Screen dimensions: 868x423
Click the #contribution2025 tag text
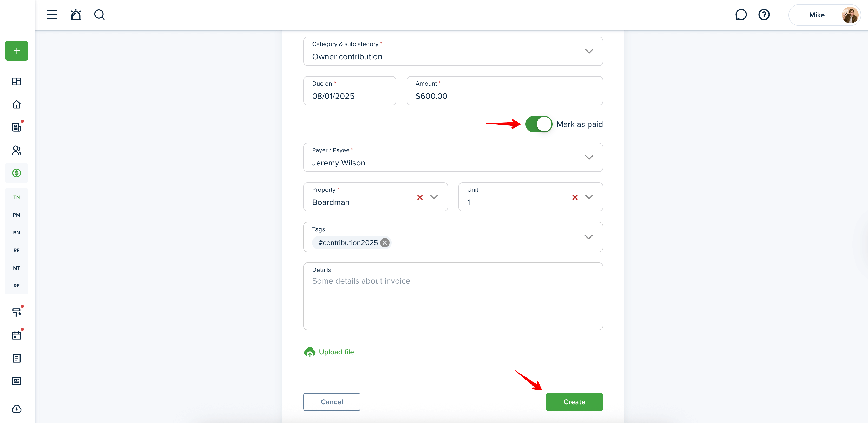click(348, 242)
